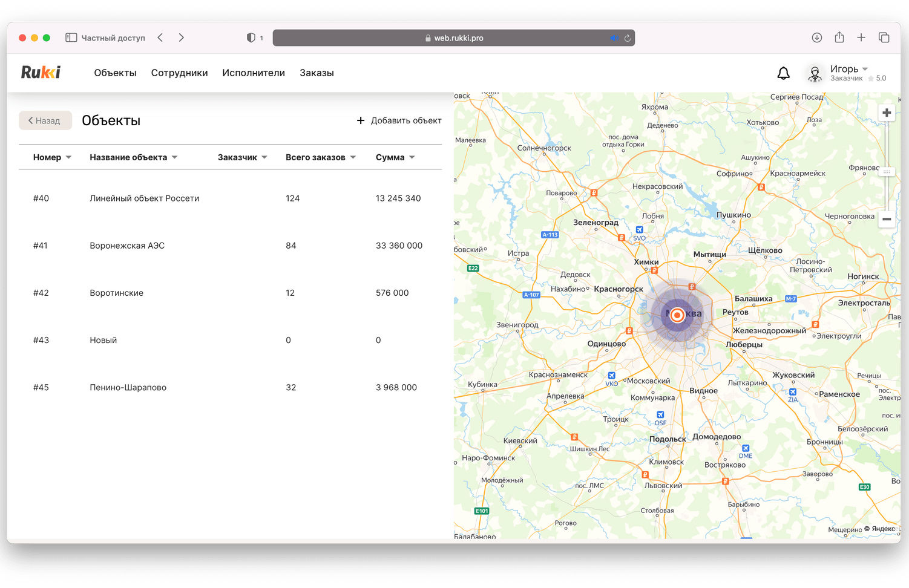Click object number #40
The height and width of the screenshot is (588, 909).
point(41,198)
